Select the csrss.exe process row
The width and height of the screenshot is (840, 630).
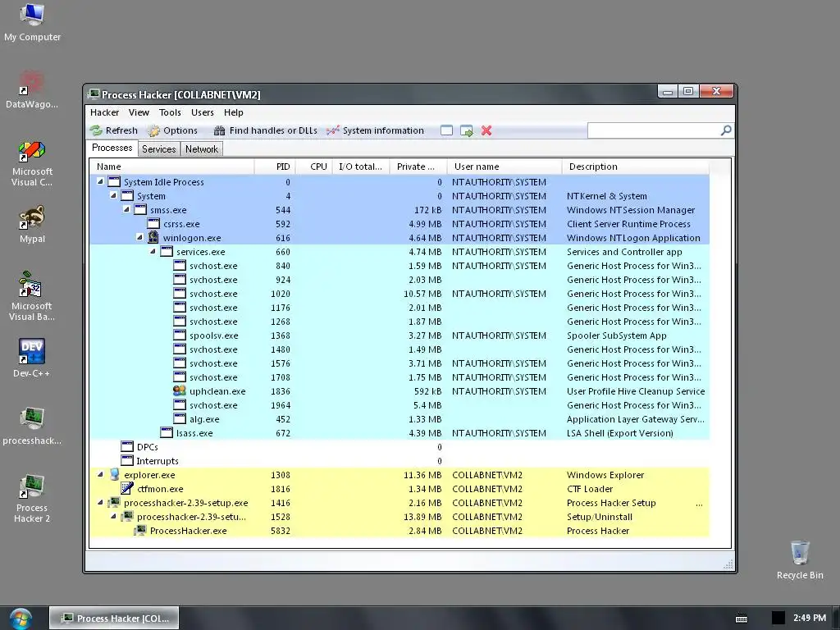(399, 224)
